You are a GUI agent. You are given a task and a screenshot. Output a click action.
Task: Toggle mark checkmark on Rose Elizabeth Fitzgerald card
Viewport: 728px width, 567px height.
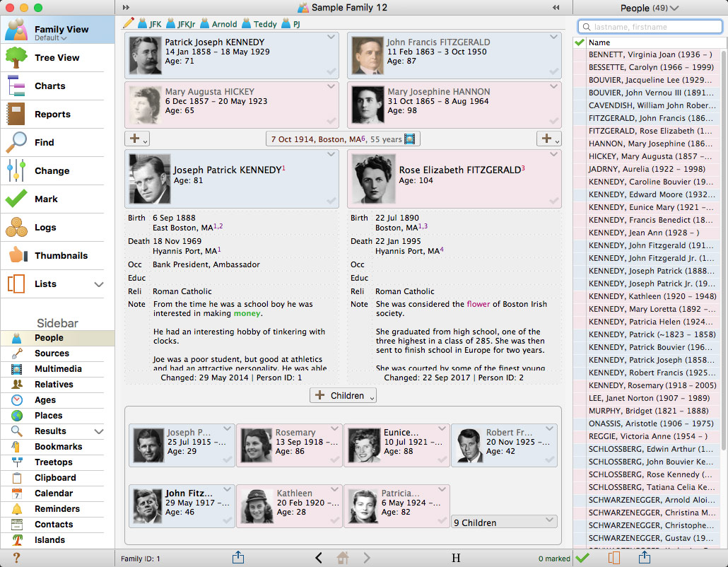click(554, 201)
